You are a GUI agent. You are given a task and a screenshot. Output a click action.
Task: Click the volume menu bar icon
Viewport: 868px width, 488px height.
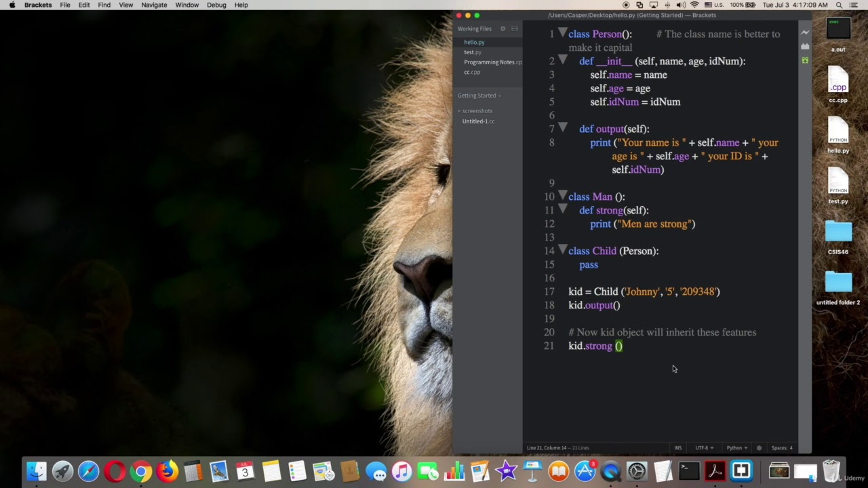681,5
